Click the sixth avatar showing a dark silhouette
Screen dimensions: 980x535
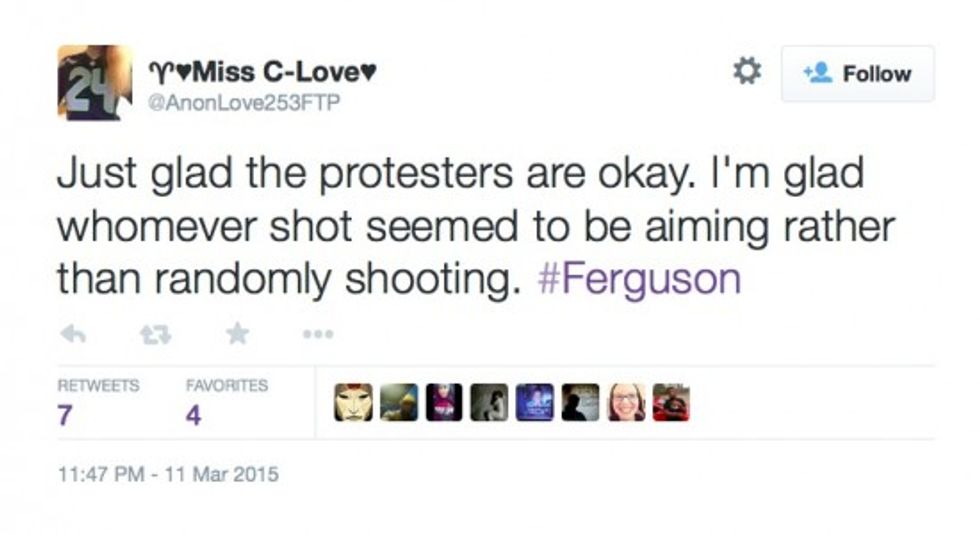tap(580, 403)
